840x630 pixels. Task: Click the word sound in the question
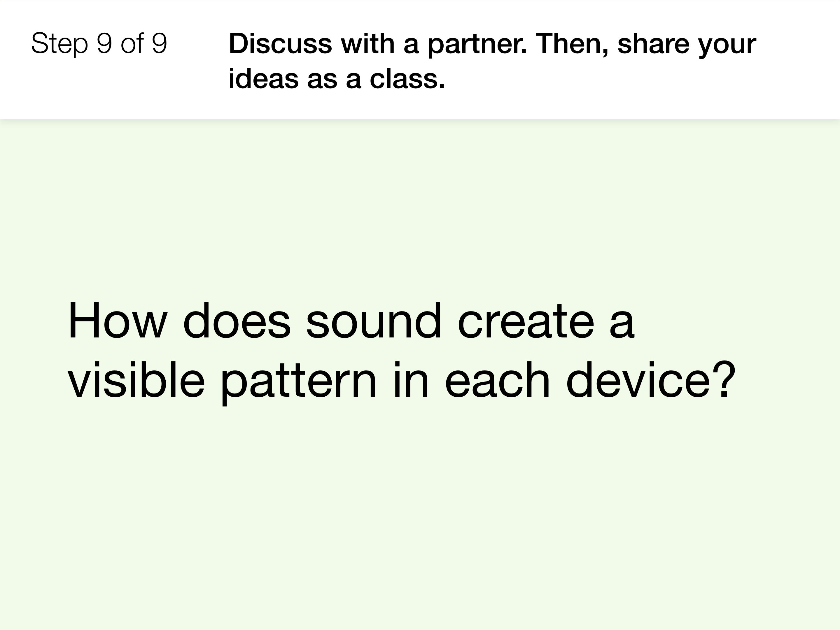pos(373,321)
